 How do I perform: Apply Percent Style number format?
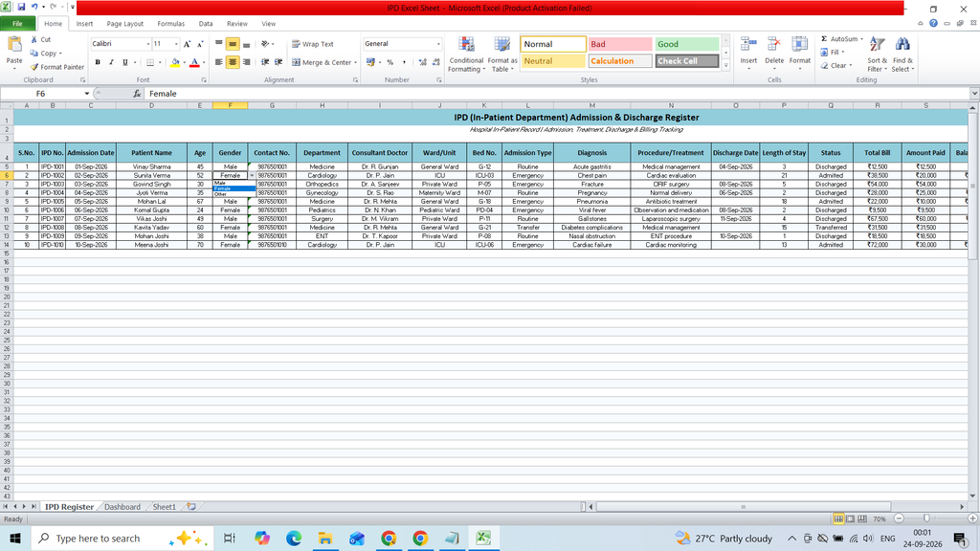[390, 62]
